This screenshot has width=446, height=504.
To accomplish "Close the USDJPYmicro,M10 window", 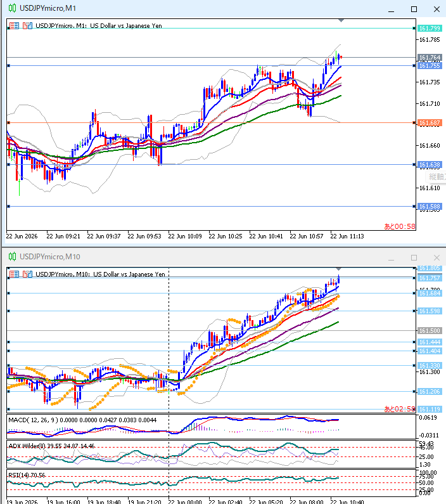I will coord(436,257).
